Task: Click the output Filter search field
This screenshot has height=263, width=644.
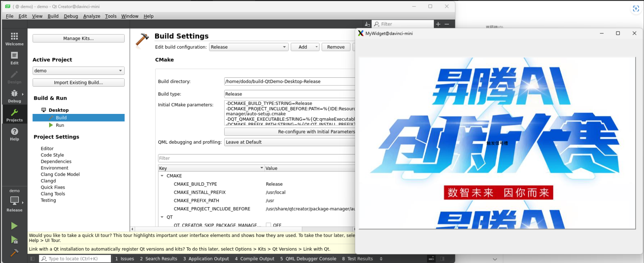Action: (403, 24)
